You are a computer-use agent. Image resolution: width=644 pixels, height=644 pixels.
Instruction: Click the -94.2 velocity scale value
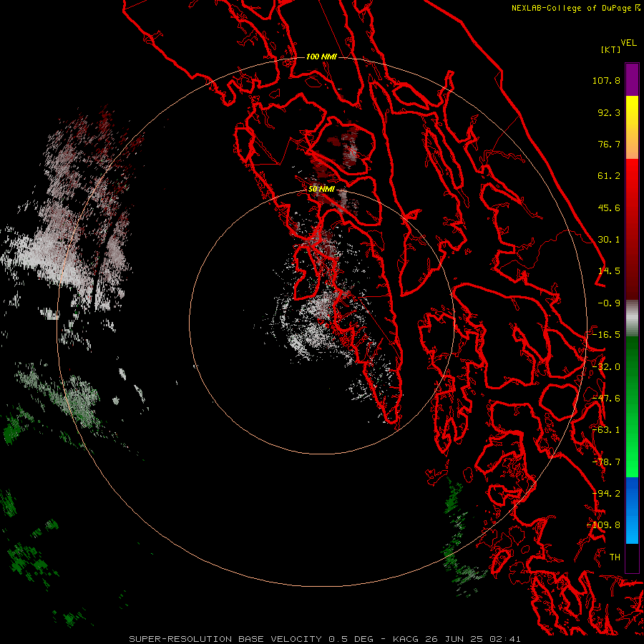(606, 494)
